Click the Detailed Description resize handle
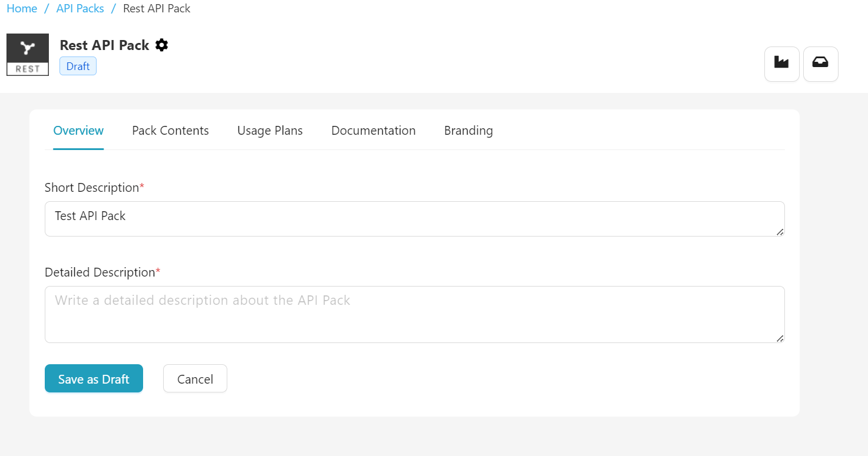Screen dimensions: 868x456 tap(781, 339)
